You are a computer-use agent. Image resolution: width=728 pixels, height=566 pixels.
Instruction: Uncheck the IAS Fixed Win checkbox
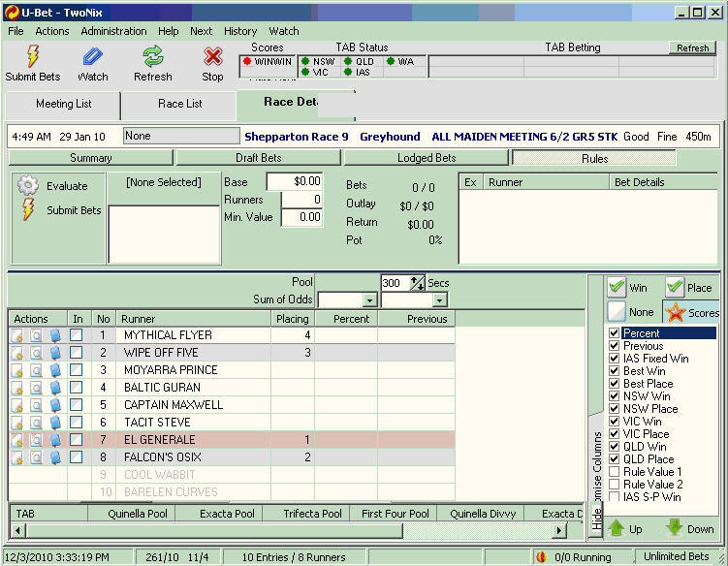tap(614, 358)
